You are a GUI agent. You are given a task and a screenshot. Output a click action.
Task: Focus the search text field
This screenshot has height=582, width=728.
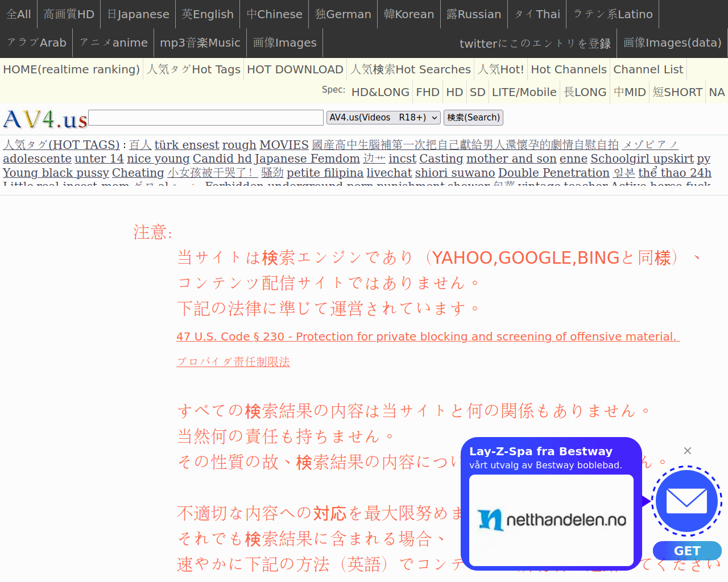tap(206, 118)
